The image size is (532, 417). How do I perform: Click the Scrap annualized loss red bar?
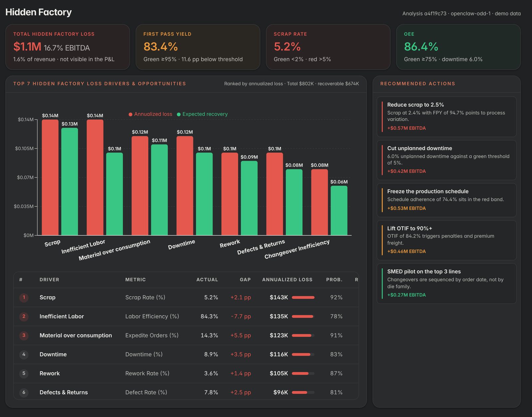[x=50, y=177]
